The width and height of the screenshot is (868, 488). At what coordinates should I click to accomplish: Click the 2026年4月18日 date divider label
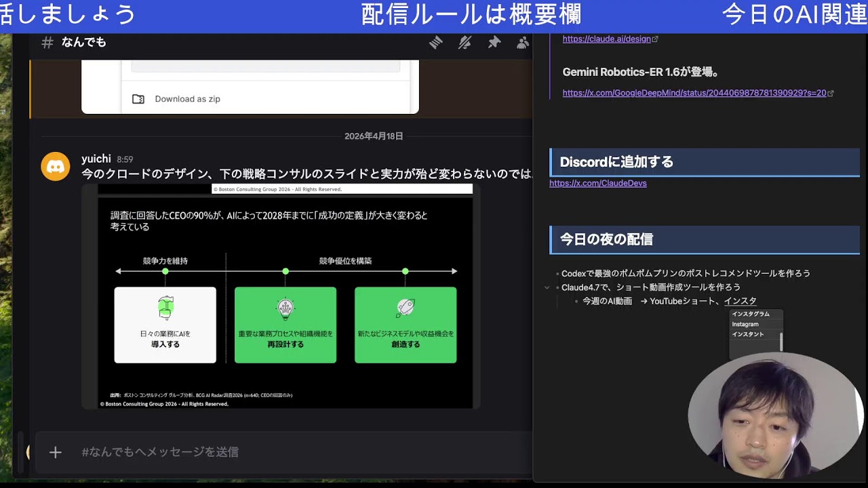pyautogui.click(x=374, y=136)
